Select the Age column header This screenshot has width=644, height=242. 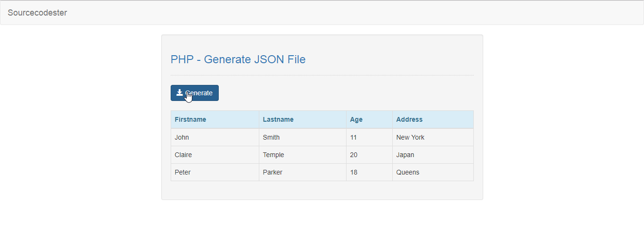(x=370, y=119)
